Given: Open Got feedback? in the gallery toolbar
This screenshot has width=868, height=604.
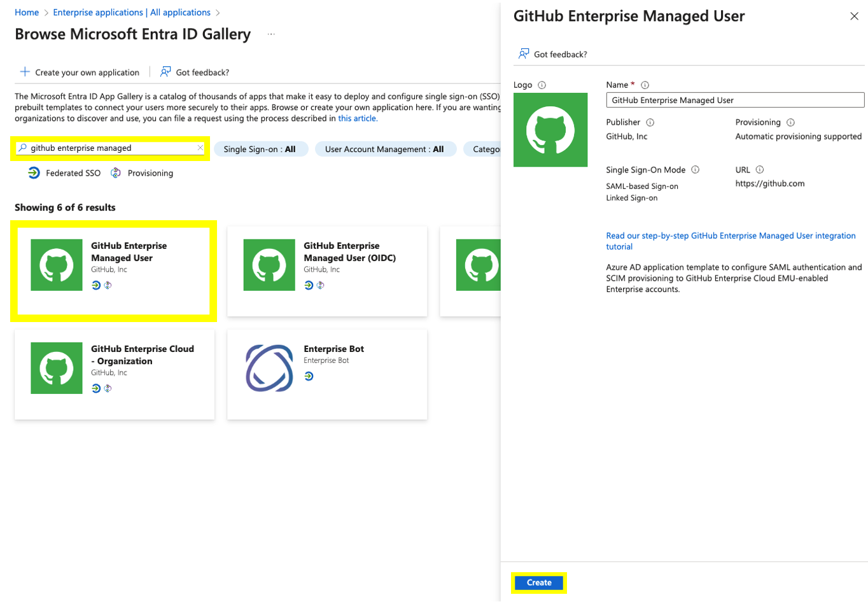Looking at the screenshot, I should pos(202,73).
